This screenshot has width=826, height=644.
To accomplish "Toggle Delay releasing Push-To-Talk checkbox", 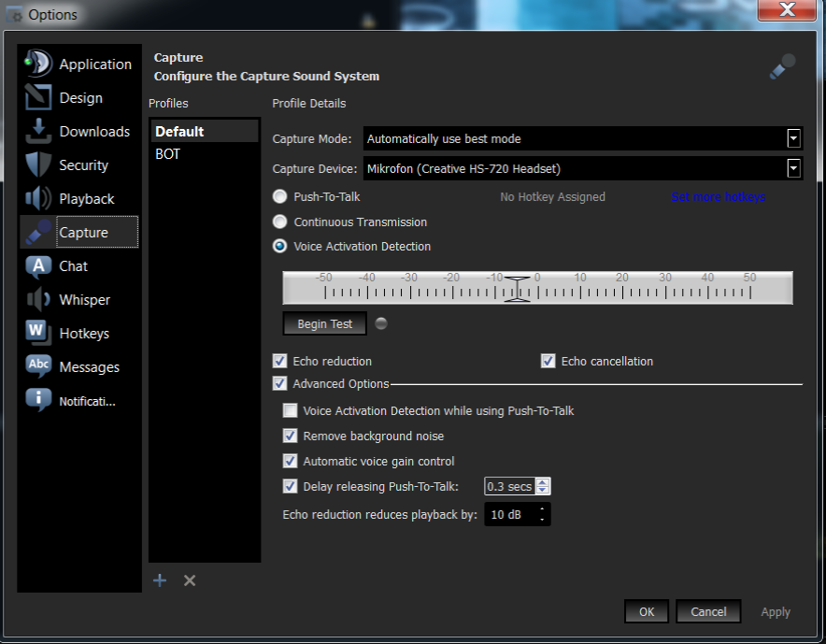I will click(290, 486).
